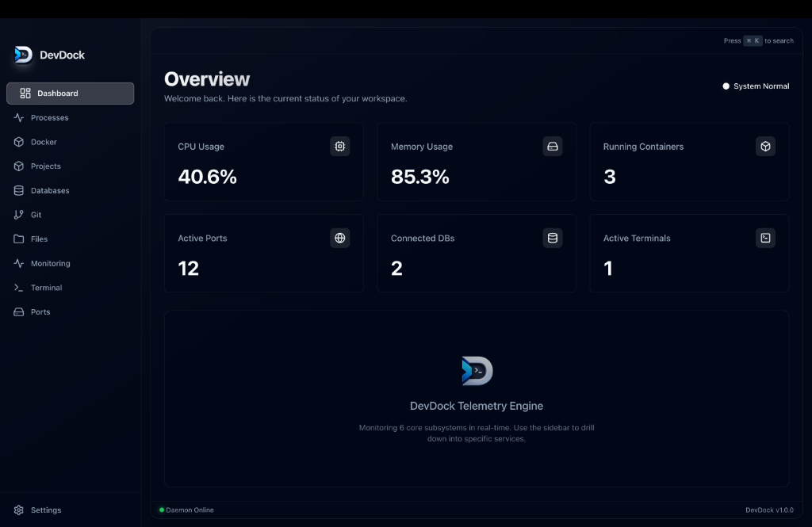Screen dimensions: 812x527
Task: Open the Settings label at sidebar bottom
Action: coord(46,510)
